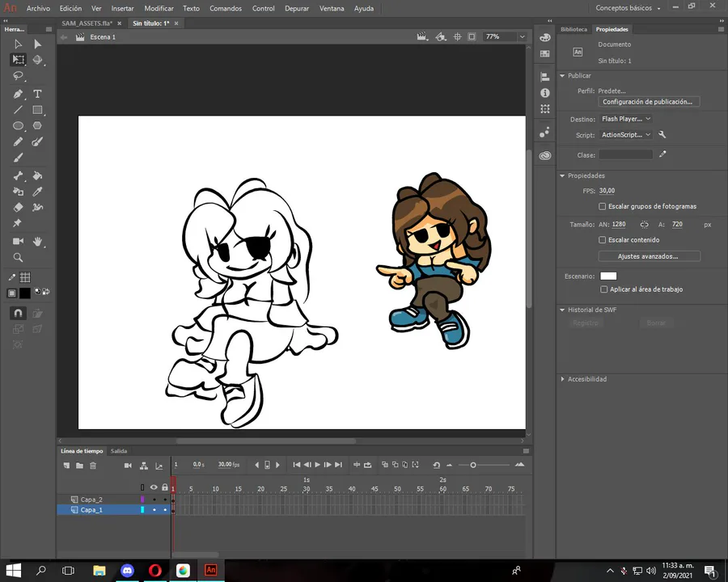
Task: Select the Ink Bottle tool
Action: [x=18, y=192]
